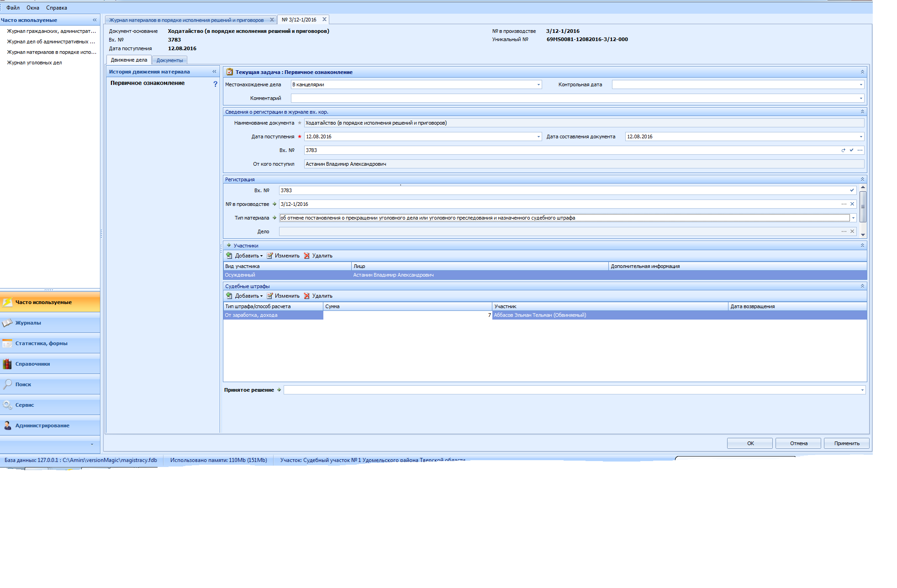Open Журнал гражданских, административных дел
Viewport: 897px width, 588px height.
[x=51, y=31]
